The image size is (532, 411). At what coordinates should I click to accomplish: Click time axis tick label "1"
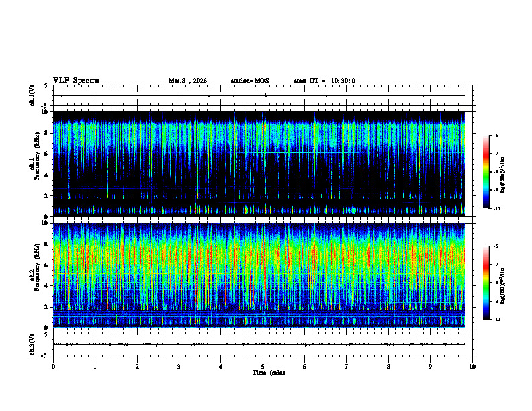(x=95, y=367)
